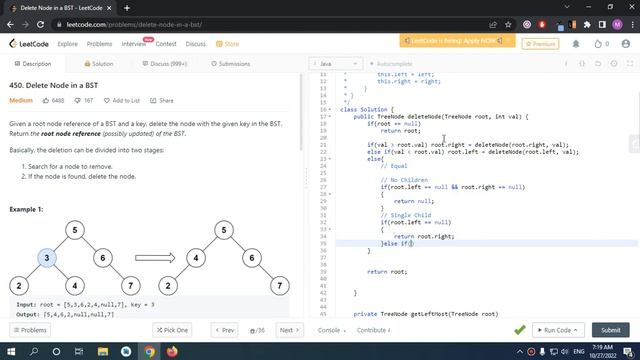Open File Explorer from the taskbar
The width and height of the screenshot is (640, 360).
pos(103,351)
